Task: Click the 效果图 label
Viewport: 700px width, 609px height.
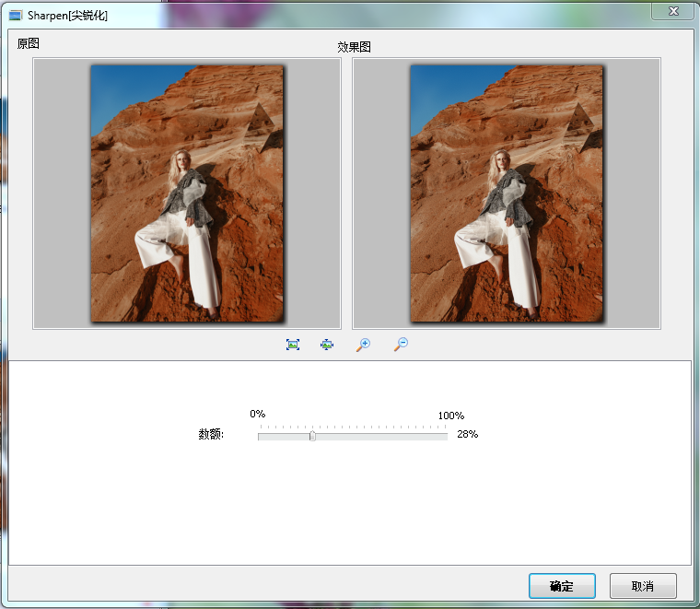Action: point(355,47)
